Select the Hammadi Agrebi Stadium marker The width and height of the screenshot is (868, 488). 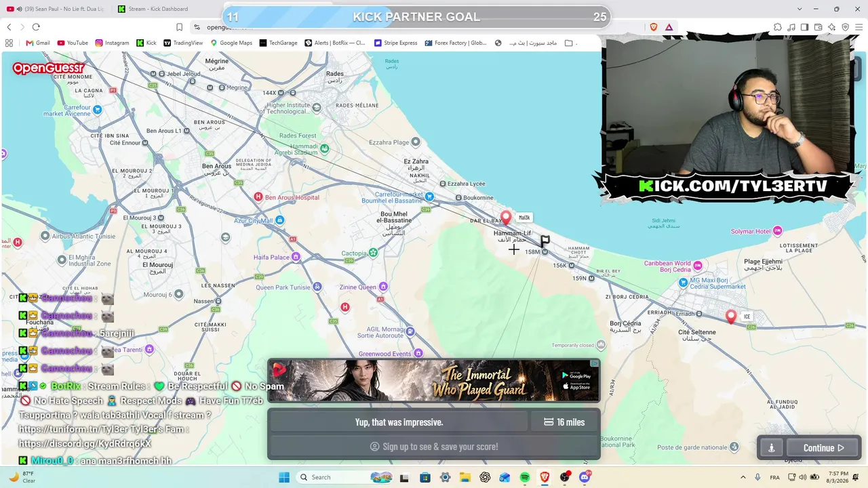325,148
